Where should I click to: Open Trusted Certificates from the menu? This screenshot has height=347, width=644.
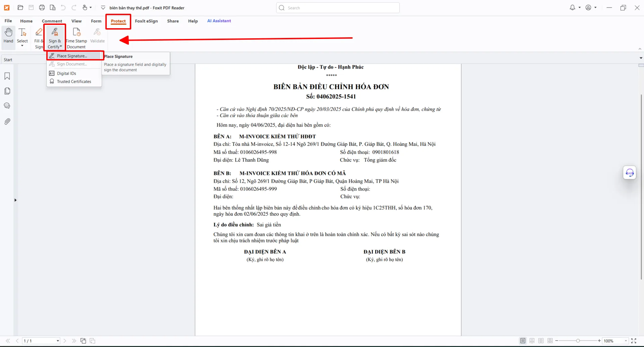pos(75,81)
